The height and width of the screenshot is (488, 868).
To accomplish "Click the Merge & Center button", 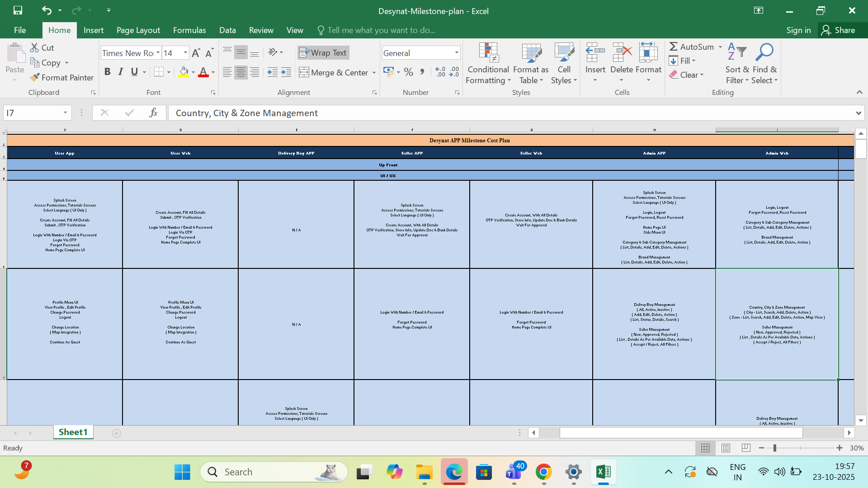I will pyautogui.click(x=334, y=72).
